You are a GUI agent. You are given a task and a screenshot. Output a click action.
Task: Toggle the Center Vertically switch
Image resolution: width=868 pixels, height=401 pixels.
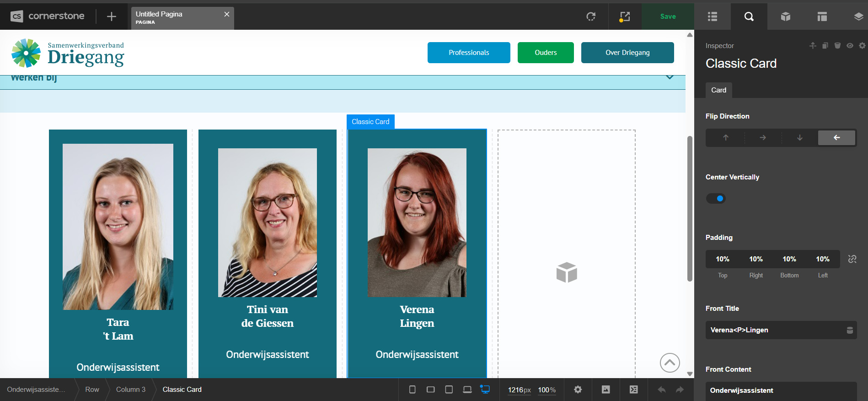(x=716, y=198)
